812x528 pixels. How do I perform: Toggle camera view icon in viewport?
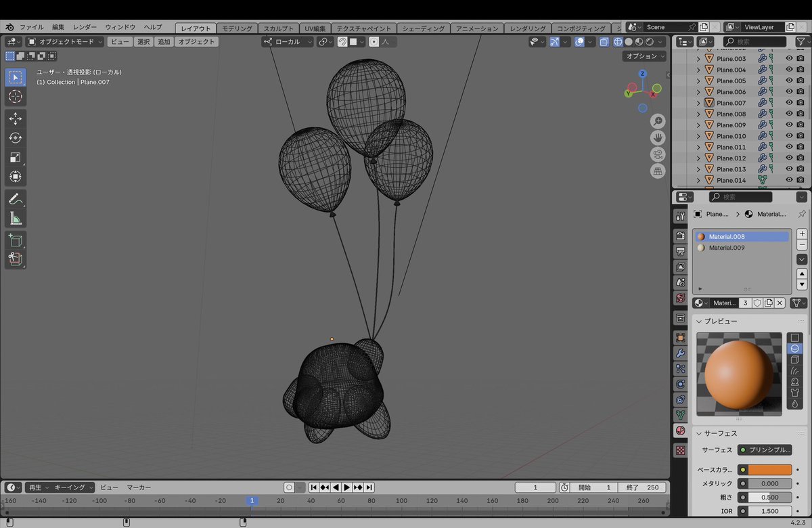pos(658,154)
